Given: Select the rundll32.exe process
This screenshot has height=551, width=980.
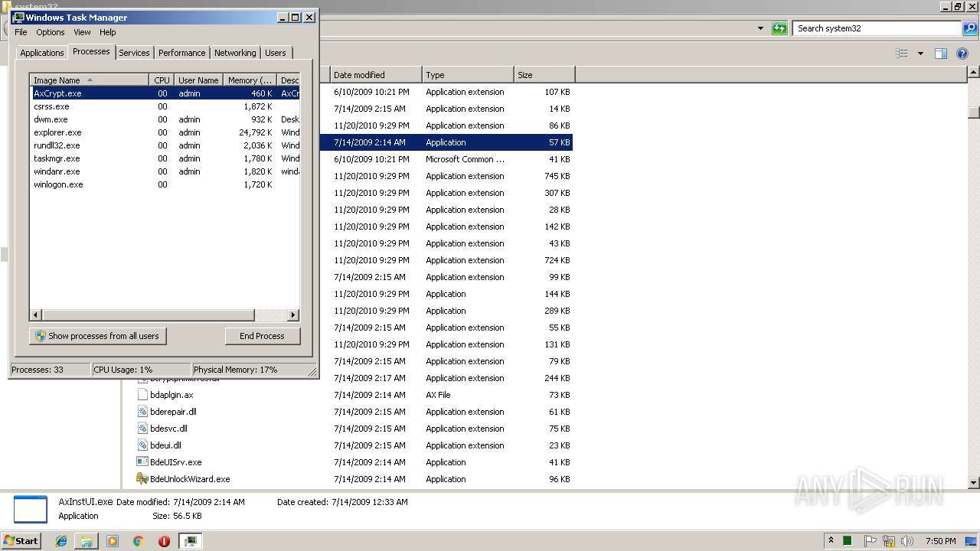Looking at the screenshot, I should click(x=165, y=145).
